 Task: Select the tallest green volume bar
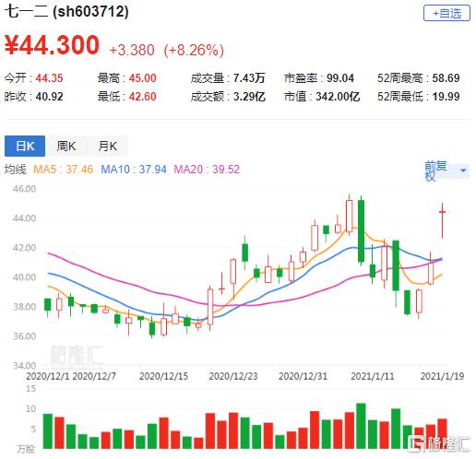361,426
